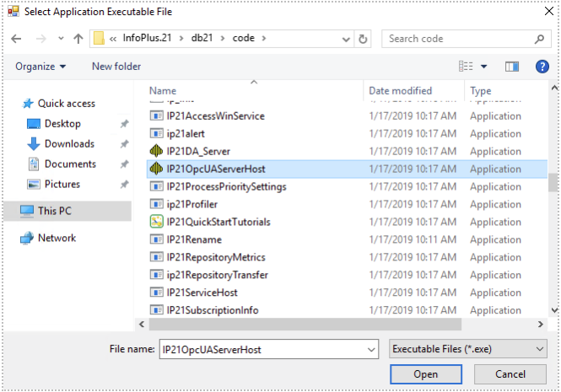The height and width of the screenshot is (392, 561).
Task: Sort by the Name column header
Action: tap(163, 91)
